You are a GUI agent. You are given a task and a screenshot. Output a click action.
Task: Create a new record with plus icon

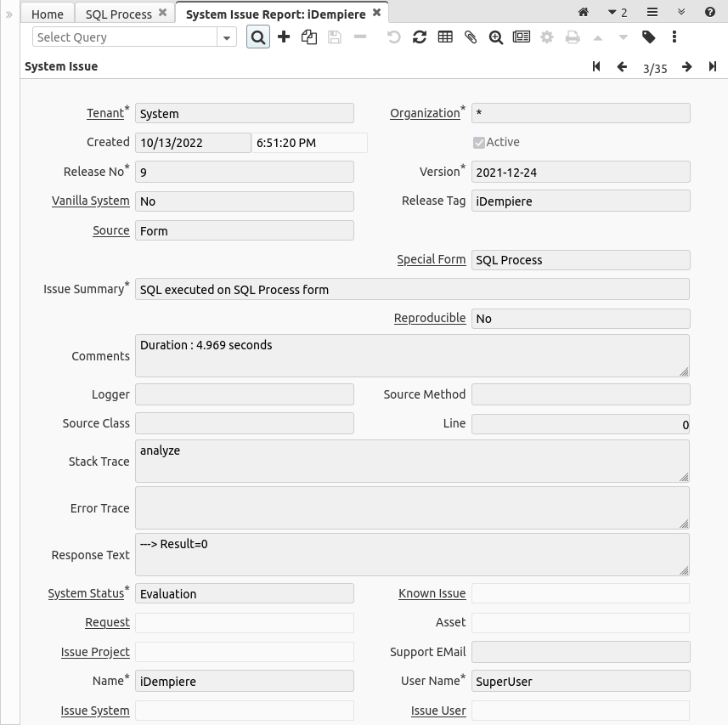pos(284,37)
